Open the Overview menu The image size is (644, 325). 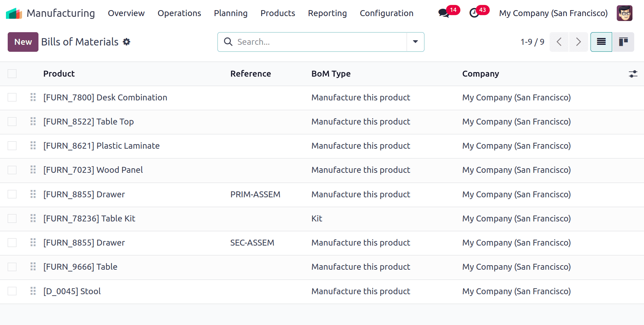[126, 13]
